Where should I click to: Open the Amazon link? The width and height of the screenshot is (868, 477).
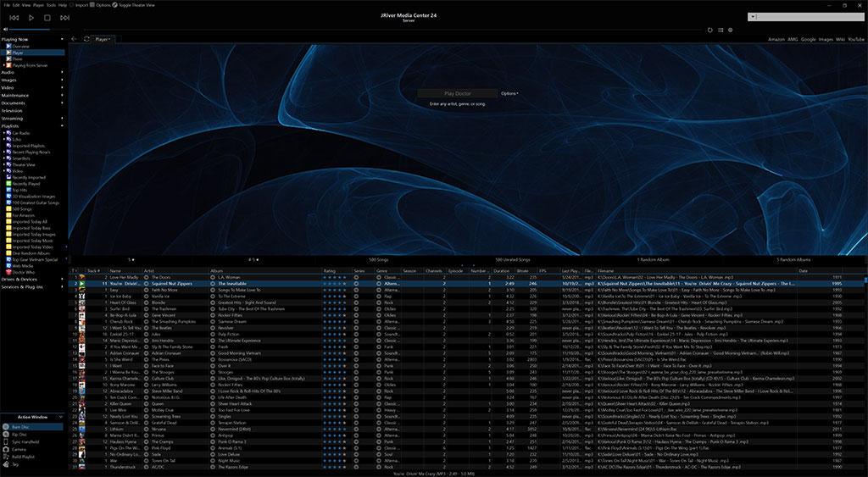tap(776, 39)
